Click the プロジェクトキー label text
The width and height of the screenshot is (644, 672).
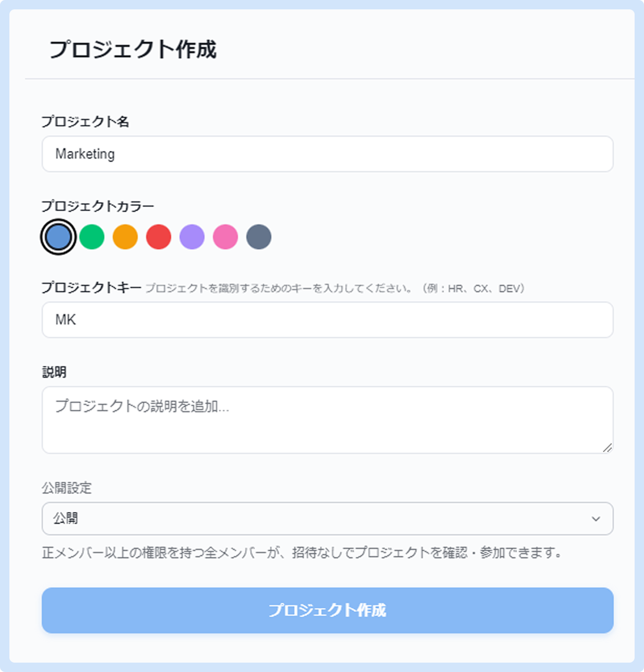(x=91, y=287)
